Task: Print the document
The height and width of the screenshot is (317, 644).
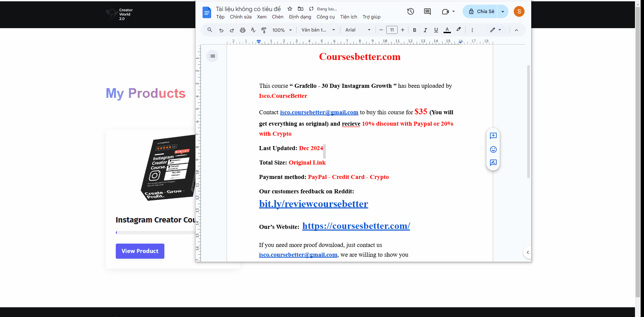Action: [243, 30]
